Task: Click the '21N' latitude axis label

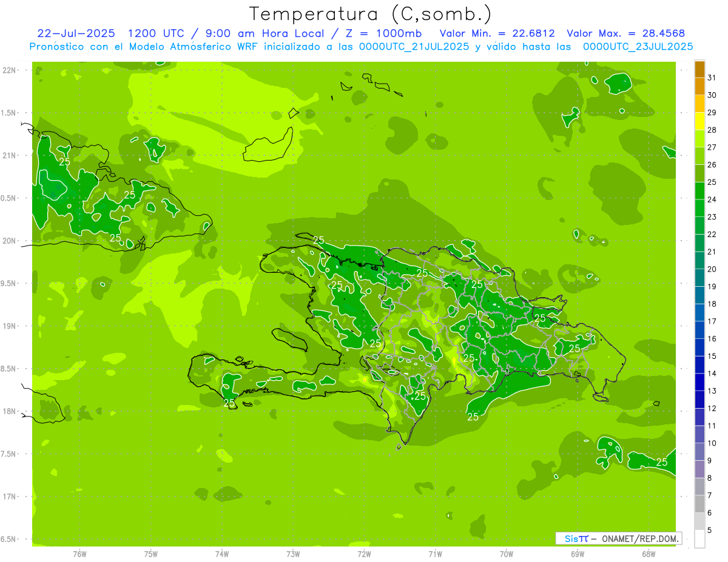Action: (8, 155)
